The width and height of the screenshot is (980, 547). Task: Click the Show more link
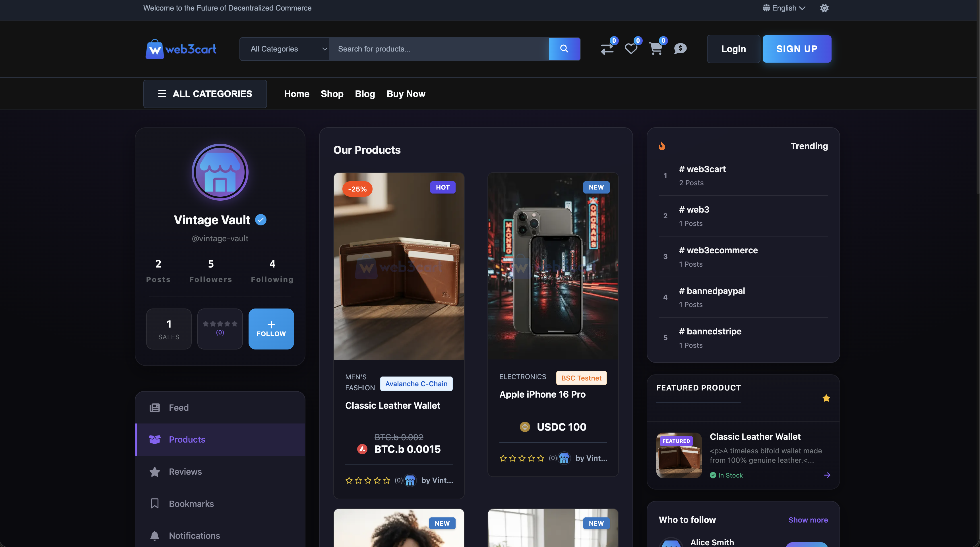click(808, 520)
